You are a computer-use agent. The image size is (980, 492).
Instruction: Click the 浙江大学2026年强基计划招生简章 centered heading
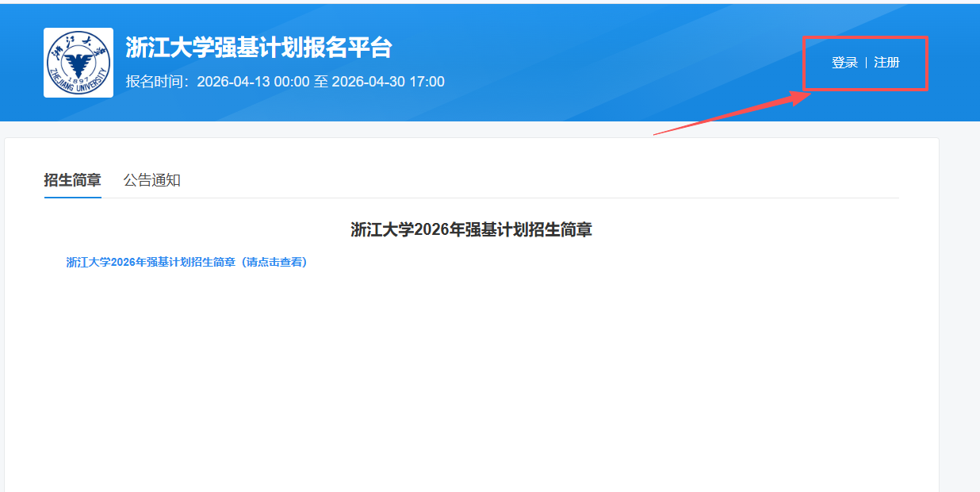click(471, 230)
